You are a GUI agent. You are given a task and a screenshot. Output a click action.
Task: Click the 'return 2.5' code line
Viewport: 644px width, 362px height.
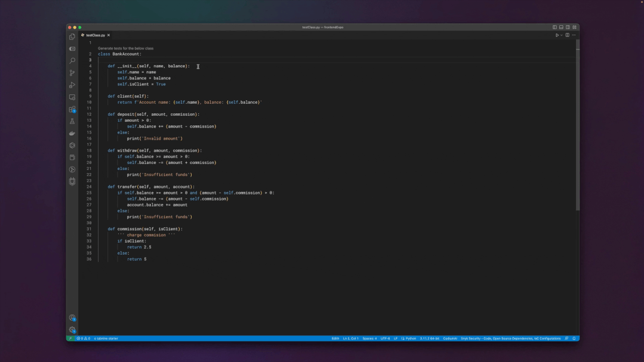(139, 247)
